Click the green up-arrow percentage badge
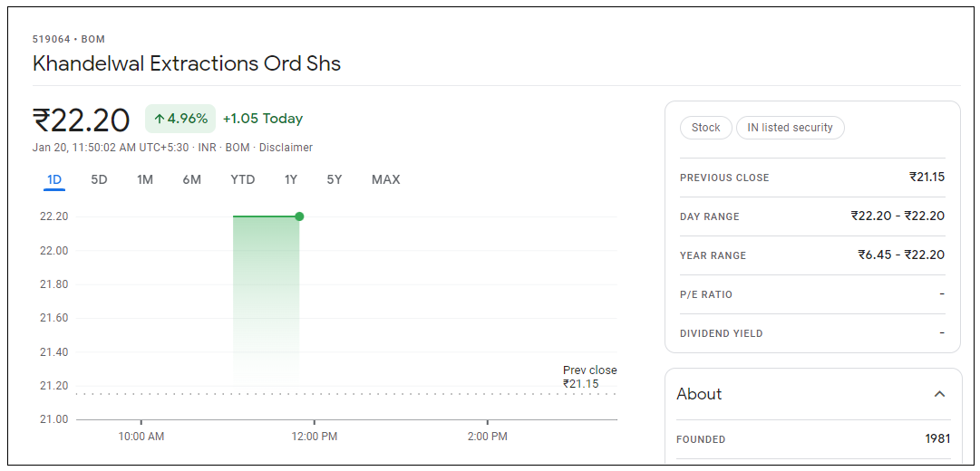Screen dimensions: 980x471 pyautogui.click(x=180, y=119)
